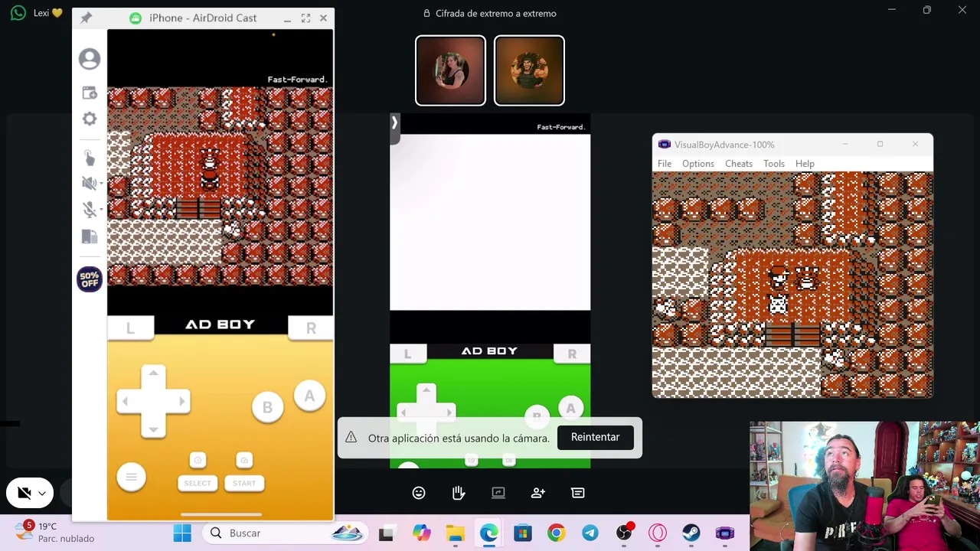Open OBS Studio from taskbar
The image size is (980, 551).
click(x=624, y=533)
